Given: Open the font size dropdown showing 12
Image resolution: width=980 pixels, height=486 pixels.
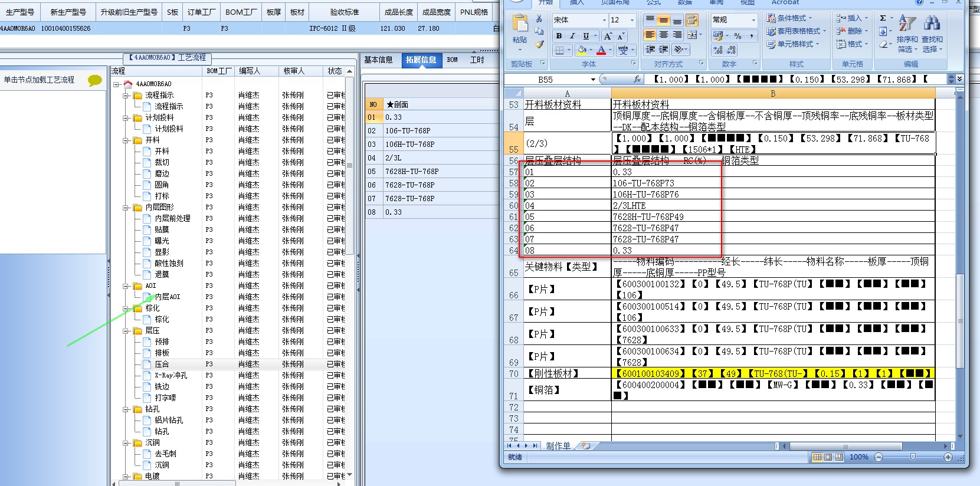Looking at the screenshot, I should (x=632, y=21).
